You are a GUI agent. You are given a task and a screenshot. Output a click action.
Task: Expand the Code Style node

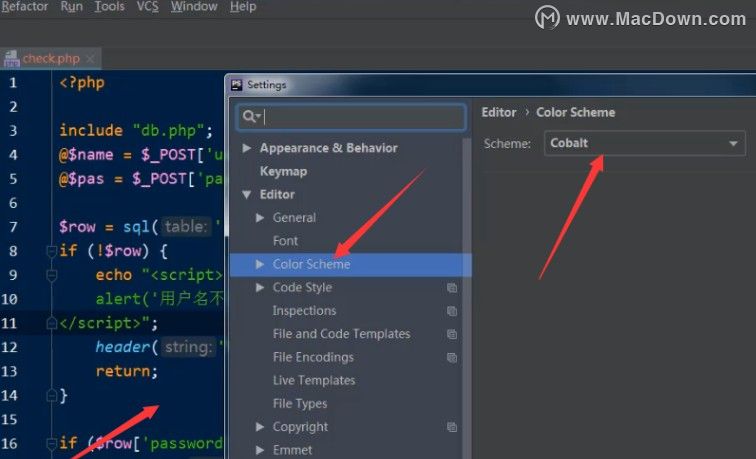(x=260, y=287)
